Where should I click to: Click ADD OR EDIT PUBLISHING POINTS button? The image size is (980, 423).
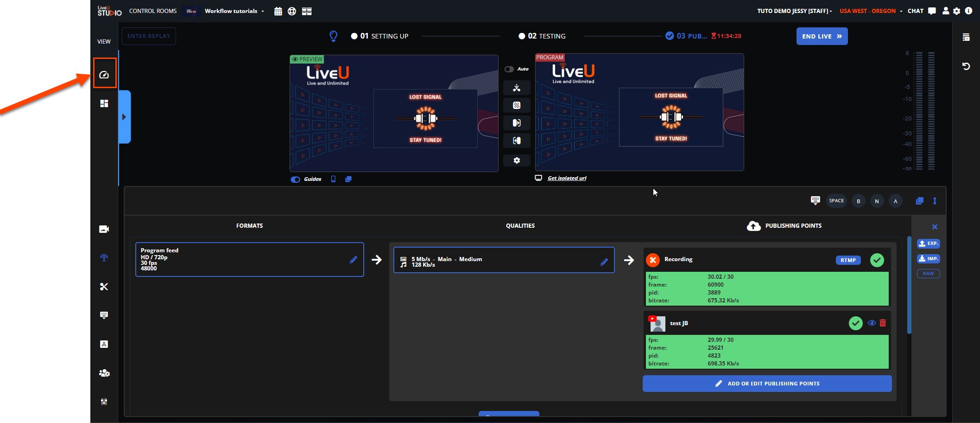[767, 384]
